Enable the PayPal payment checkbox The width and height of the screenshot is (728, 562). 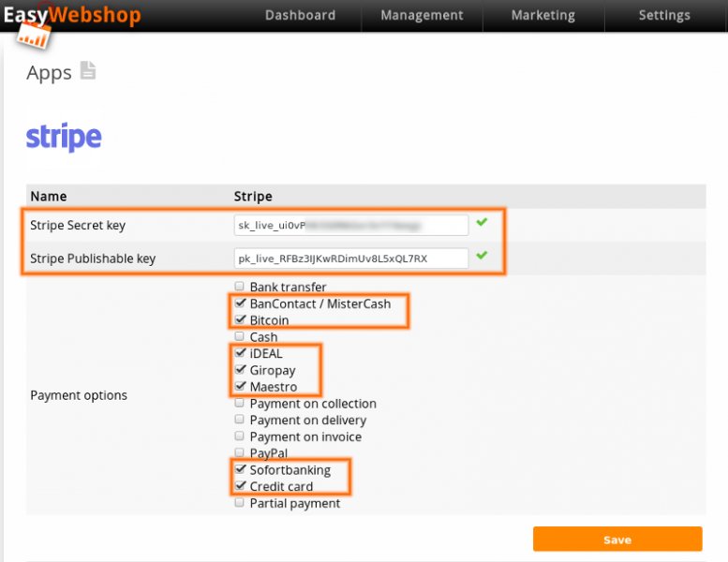pos(240,453)
